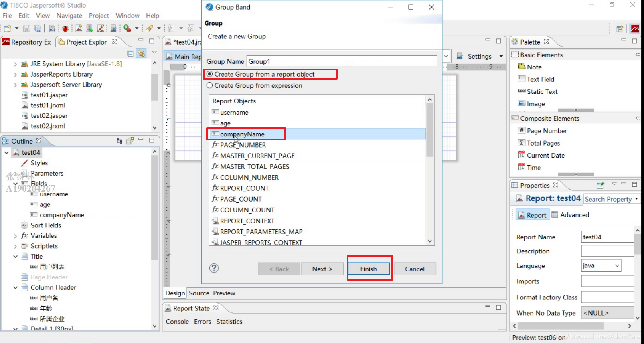Open the Project menu

tap(99, 16)
